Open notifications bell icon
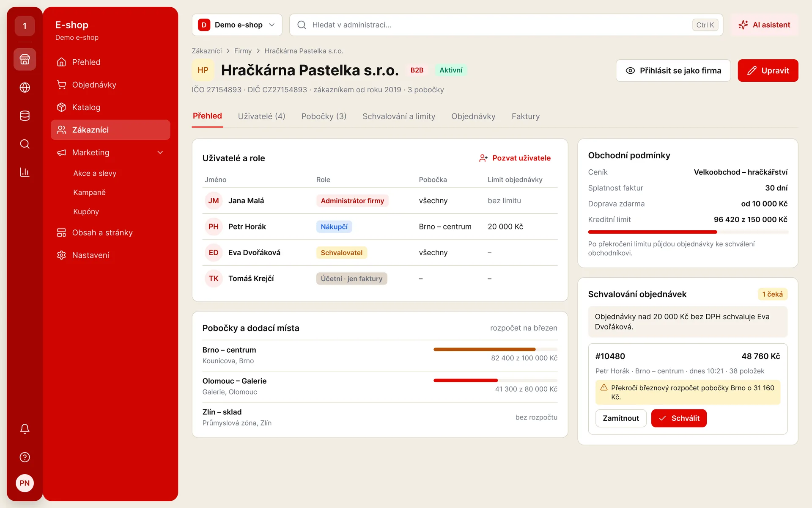 (x=25, y=429)
